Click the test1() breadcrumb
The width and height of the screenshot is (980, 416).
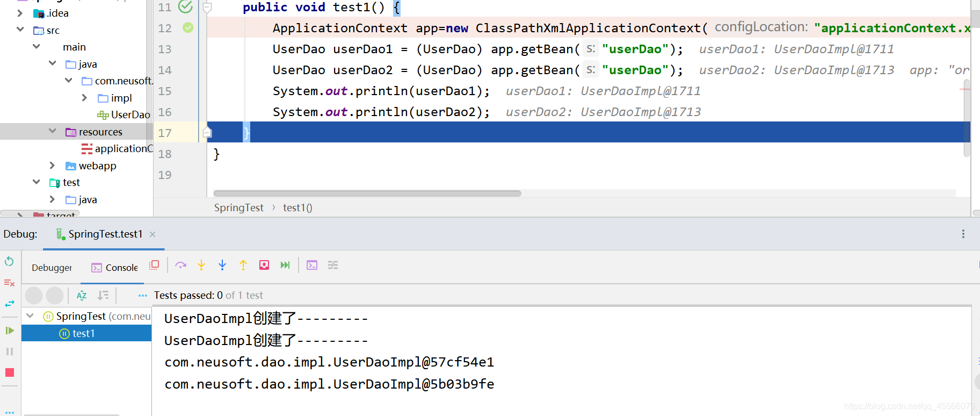(297, 207)
